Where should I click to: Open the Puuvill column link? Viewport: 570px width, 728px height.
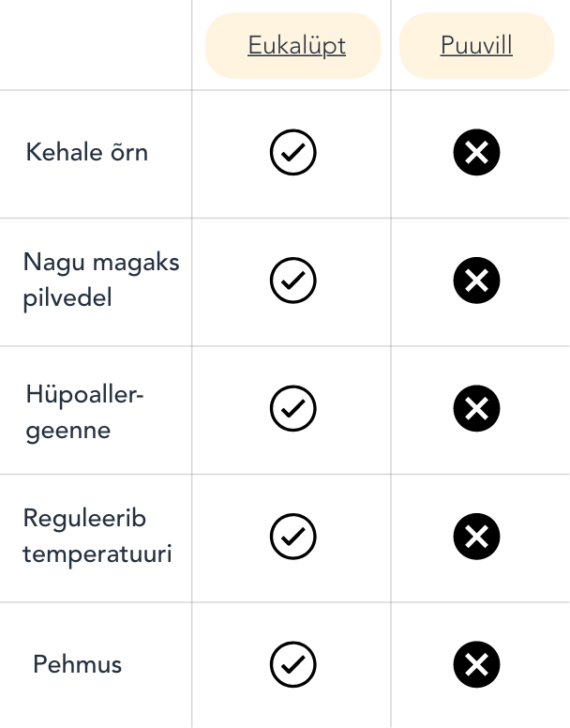pyautogui.click(x=476, y=45)
